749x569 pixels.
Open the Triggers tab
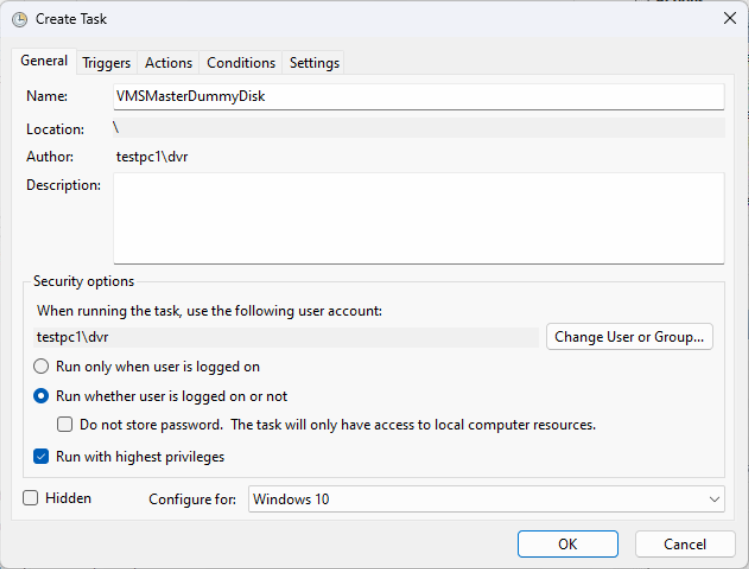pos(106,63)
